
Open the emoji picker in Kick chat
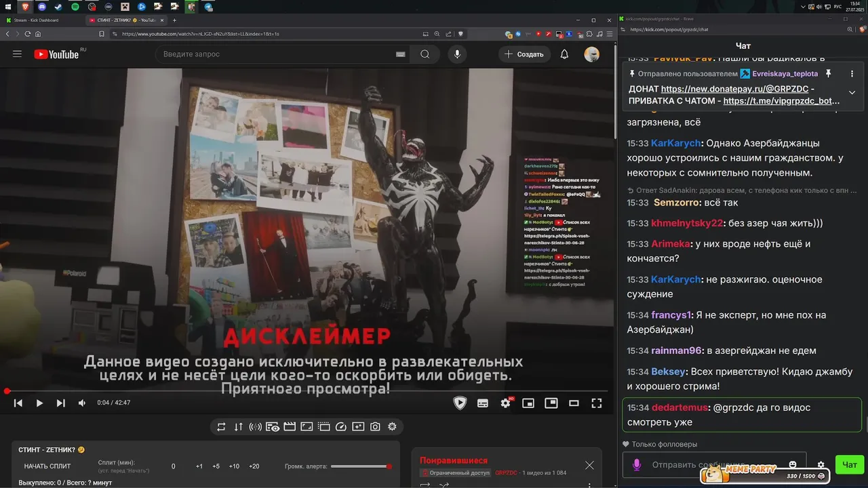pyautogui.click(x=793, y=464)
